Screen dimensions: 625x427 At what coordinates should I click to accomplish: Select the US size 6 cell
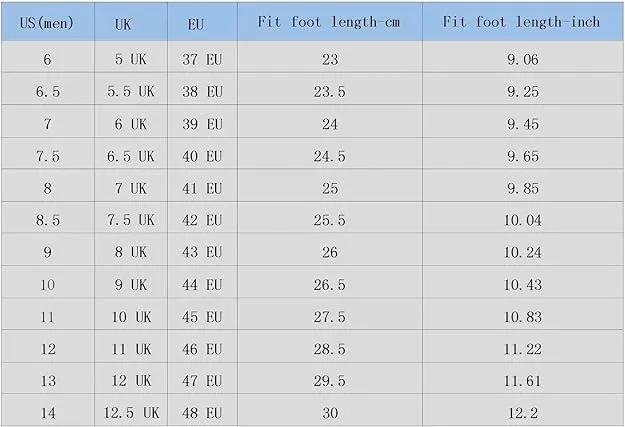click(47, 59)
